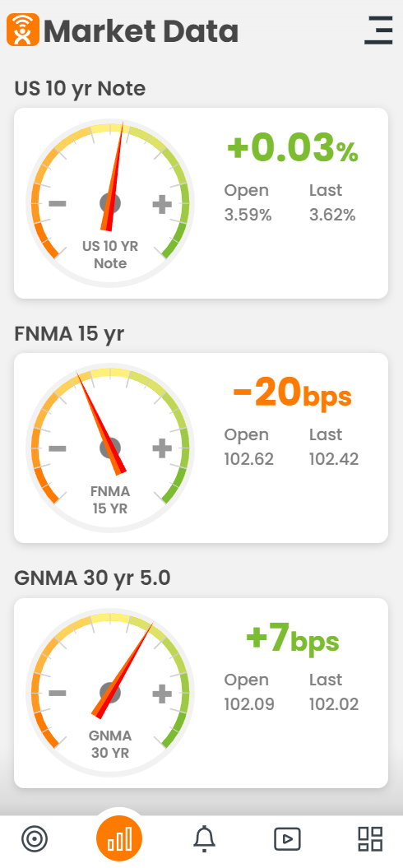Click the GNMA 30 yr 5.0 heading
This screenshot has width=403, height=868.
click(x=92, y=578)
